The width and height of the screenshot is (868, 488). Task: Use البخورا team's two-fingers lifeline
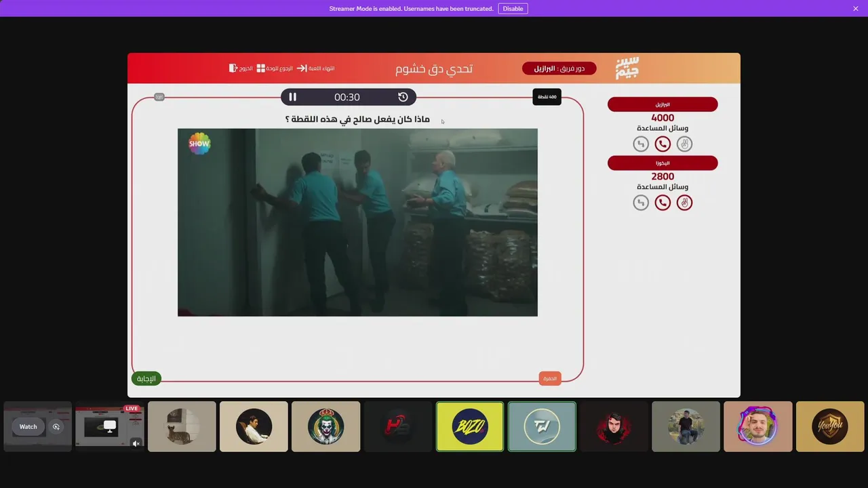click(684, 202)
